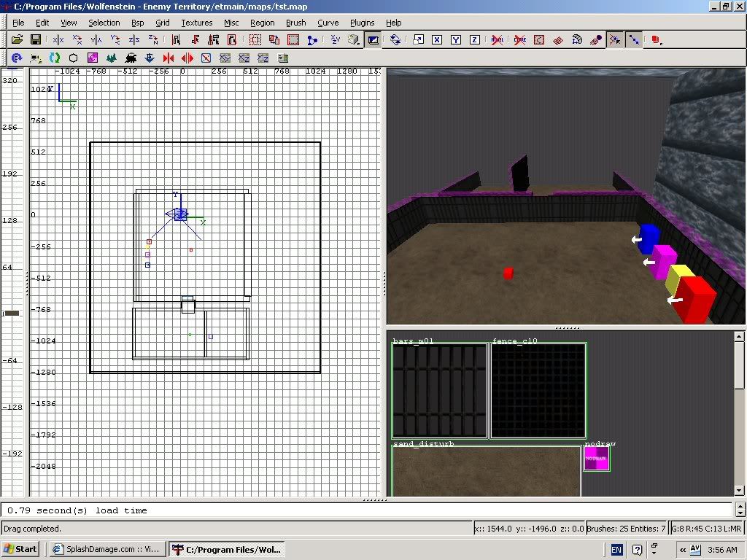Viewport: 747px width, 560px height.
Task: Expand hidden system tray icons arrow
Action: 682,549
